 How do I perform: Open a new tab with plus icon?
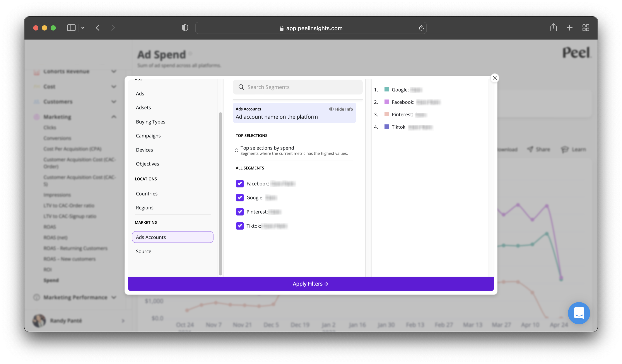tap(569, 28)
